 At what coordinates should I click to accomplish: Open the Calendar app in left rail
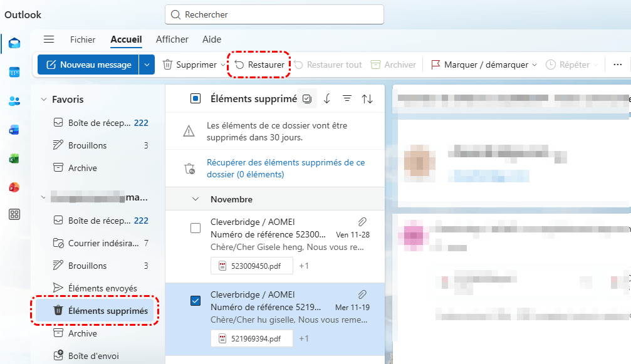coord(14,72)
